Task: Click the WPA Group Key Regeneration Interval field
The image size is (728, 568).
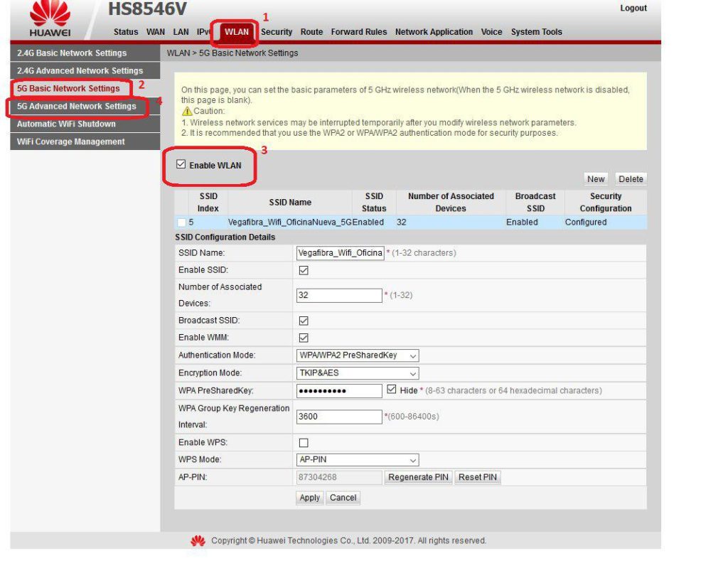Action: [x=339, y=417]
